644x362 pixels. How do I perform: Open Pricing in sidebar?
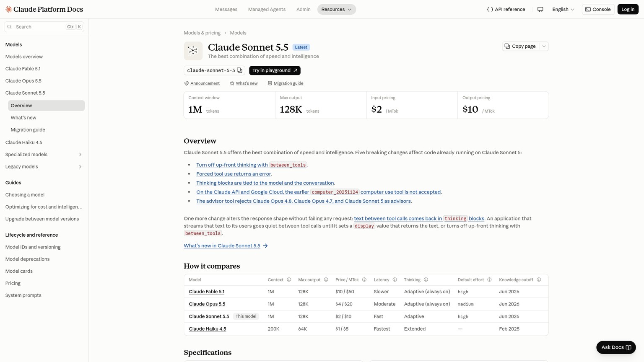click(13, 283)
